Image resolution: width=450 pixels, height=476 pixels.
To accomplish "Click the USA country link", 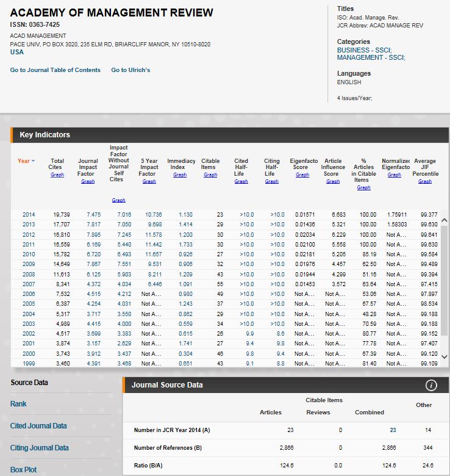I will click(x=17, y=52).
